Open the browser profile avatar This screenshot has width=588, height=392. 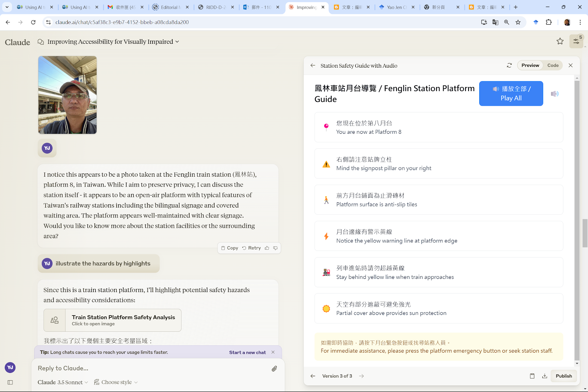567,22
